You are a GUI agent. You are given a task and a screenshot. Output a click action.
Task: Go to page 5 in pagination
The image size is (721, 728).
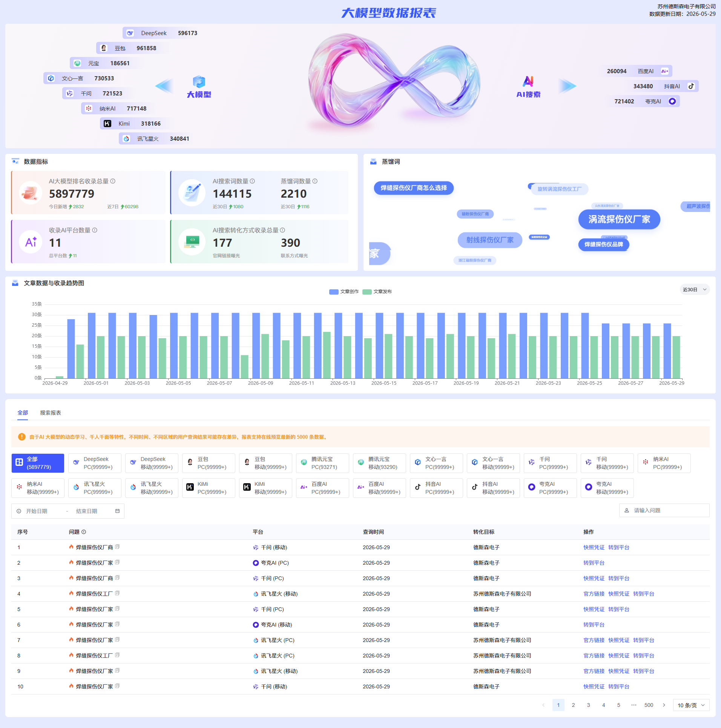coord(619,705)
